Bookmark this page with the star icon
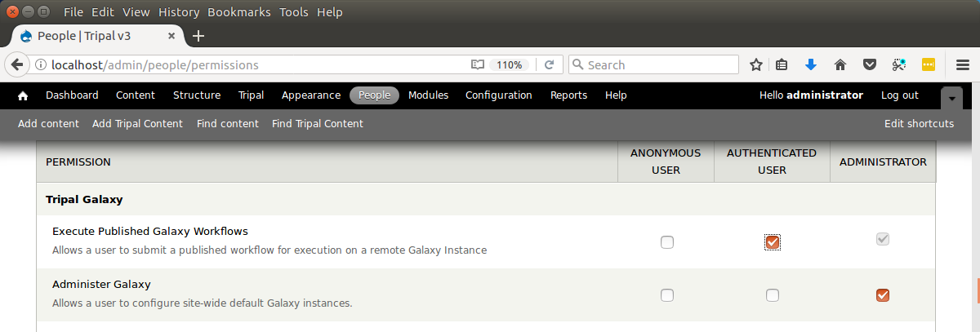The width and height of the screenshot is (980, 332). pyautogui.click(x=756, y=64)
